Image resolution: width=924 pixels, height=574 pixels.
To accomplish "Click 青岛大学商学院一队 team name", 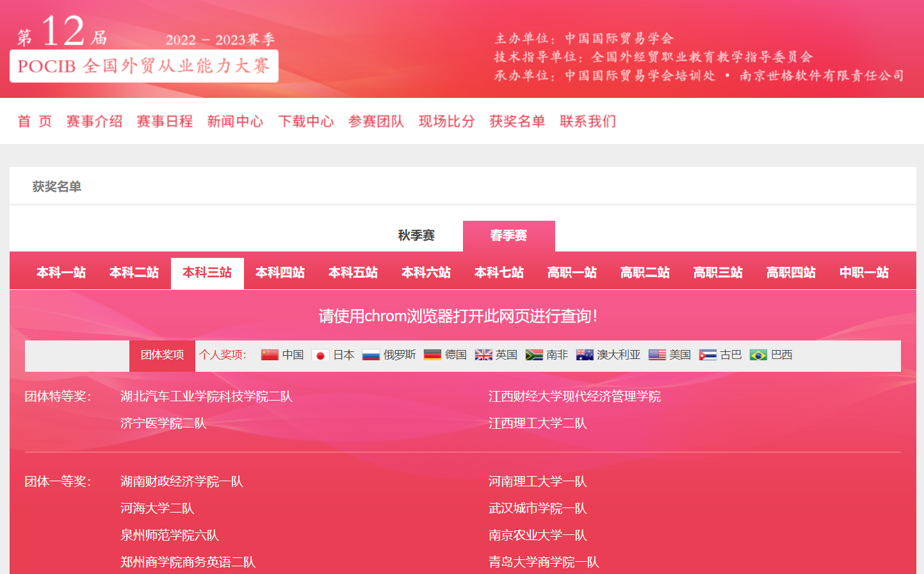I will pos(544,562).
